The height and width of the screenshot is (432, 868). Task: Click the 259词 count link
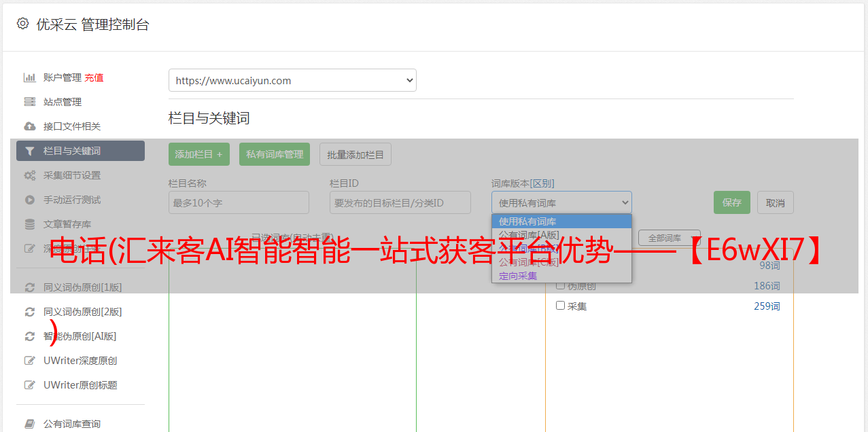[767, 306]
